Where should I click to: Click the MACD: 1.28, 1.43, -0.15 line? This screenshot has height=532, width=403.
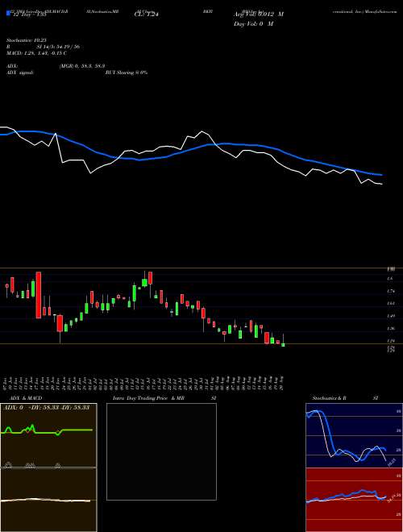36,53
